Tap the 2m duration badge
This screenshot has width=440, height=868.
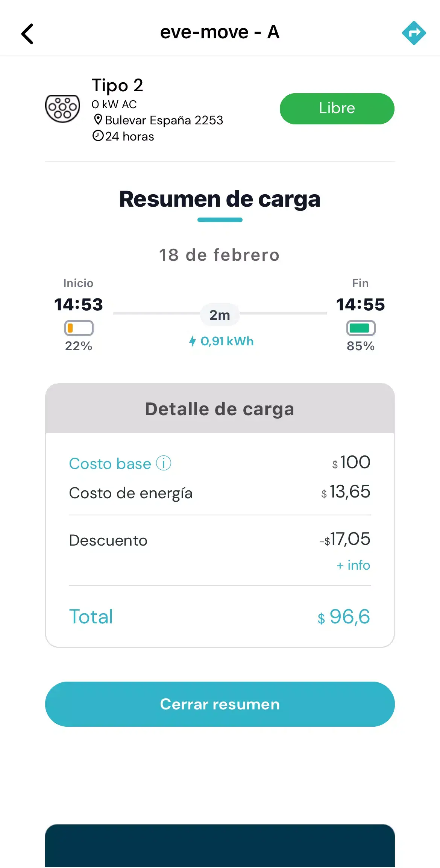(220, 315)
